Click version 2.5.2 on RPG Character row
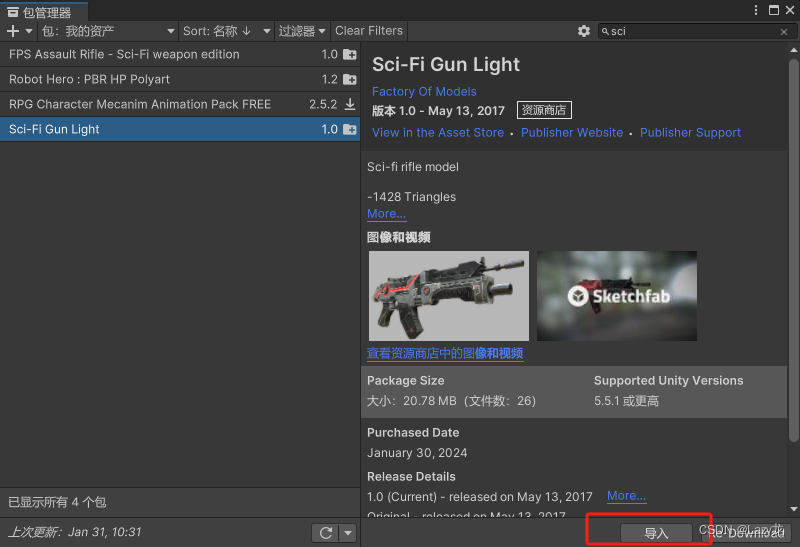The height and width of the screenshot is (547, 800). [x=323, y=104]
